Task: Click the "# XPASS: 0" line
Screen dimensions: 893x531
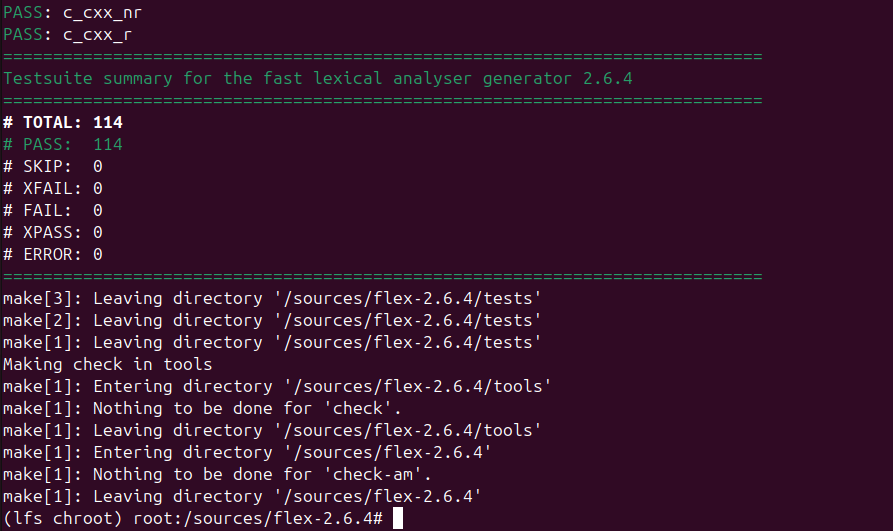Action: (53, 232)
